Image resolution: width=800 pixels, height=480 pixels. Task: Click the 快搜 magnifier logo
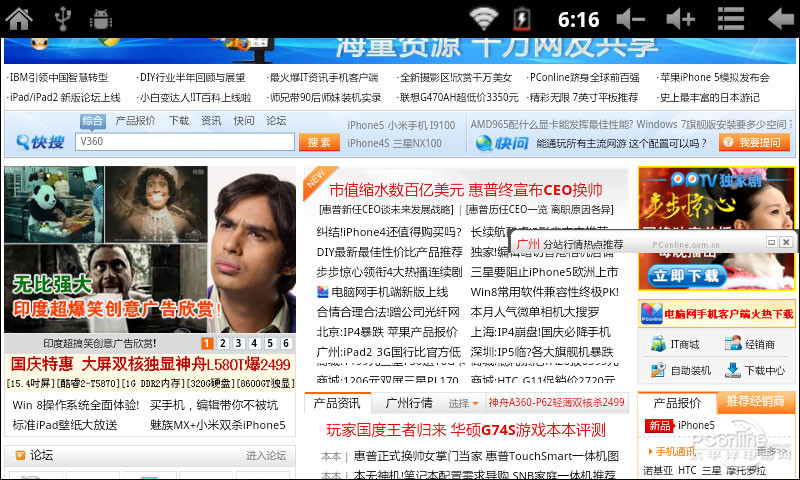[x=40, y=142]
